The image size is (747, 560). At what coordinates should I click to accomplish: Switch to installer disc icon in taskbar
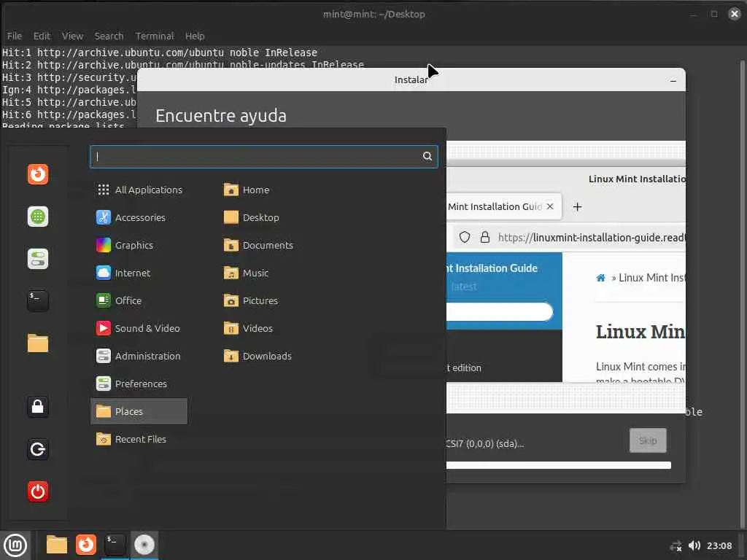pyautogui.click(x=144, y=545)
